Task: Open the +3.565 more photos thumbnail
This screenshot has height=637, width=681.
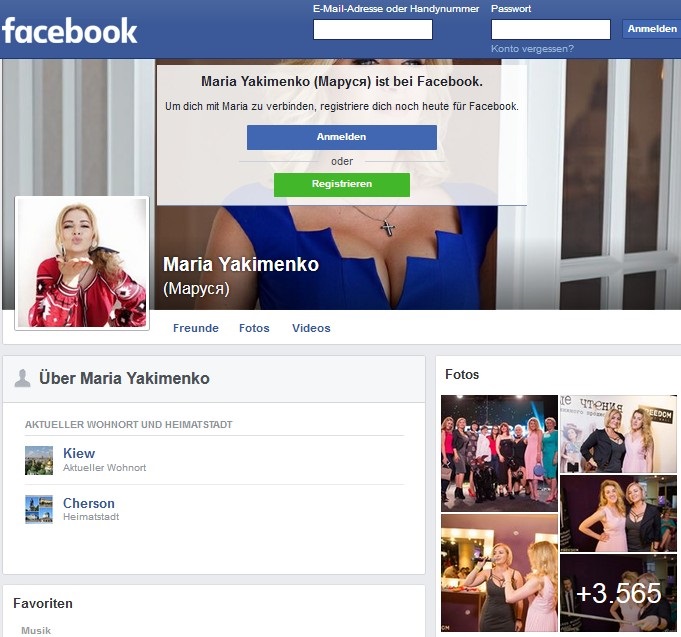Action: pos(618,593)
